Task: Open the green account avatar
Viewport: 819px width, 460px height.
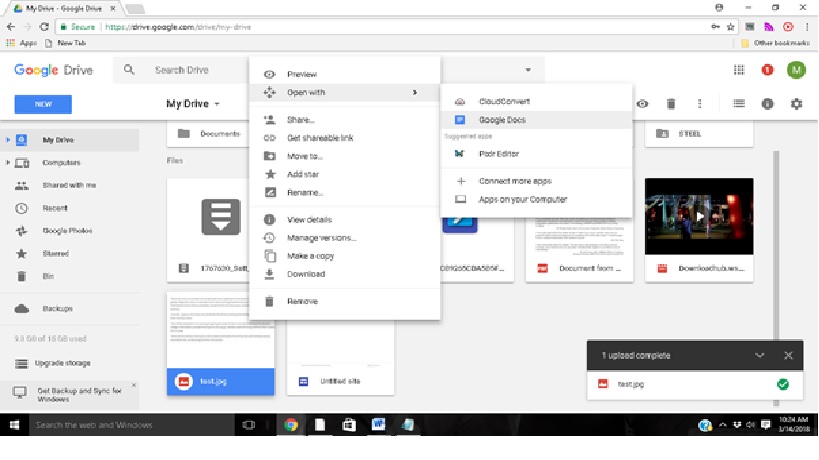Action: [796, 69]
